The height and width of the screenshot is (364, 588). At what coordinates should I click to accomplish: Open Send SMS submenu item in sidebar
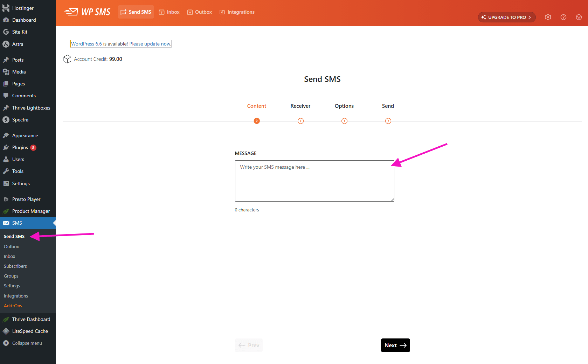(14, 237)
